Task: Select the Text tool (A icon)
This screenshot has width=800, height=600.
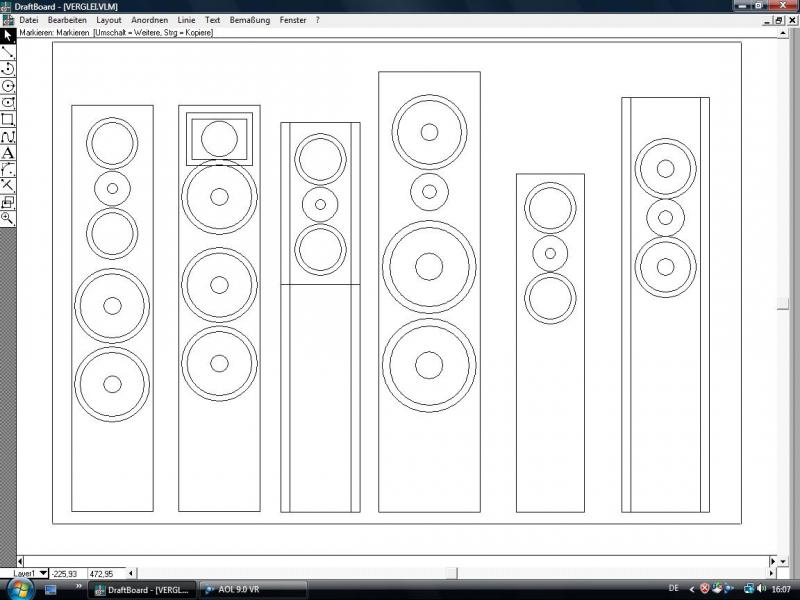Action: 8,153
